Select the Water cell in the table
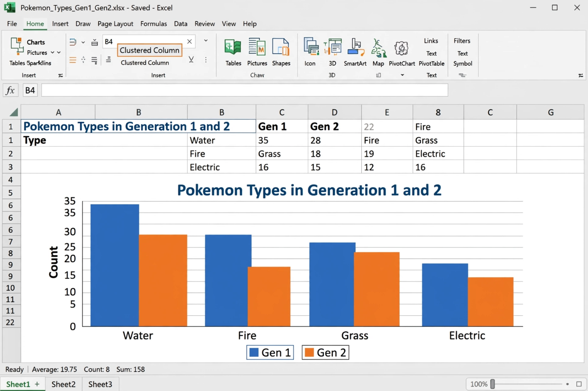 click(222, 140)
